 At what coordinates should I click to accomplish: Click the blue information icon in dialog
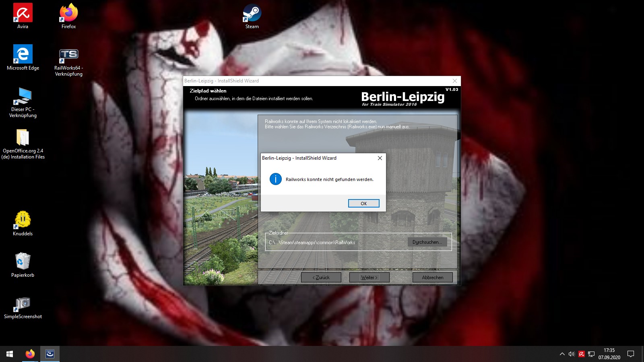click(x=276, y=179)
